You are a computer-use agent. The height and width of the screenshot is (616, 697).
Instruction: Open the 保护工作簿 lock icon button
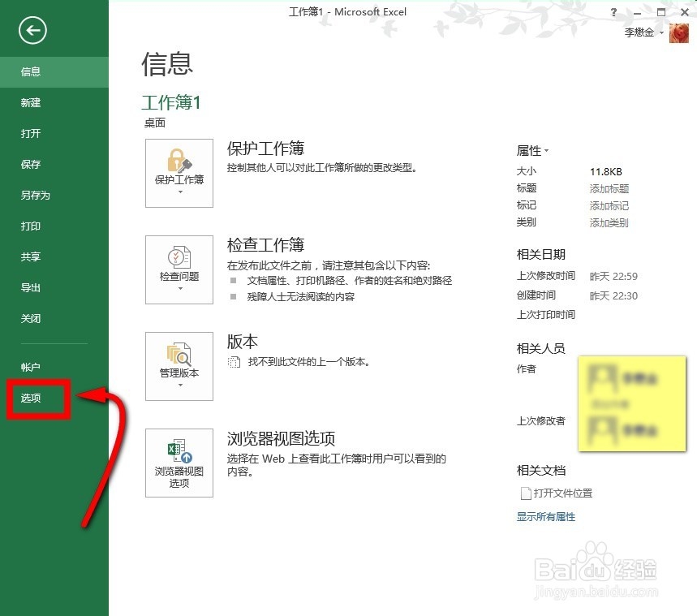(x=179, y=173)
